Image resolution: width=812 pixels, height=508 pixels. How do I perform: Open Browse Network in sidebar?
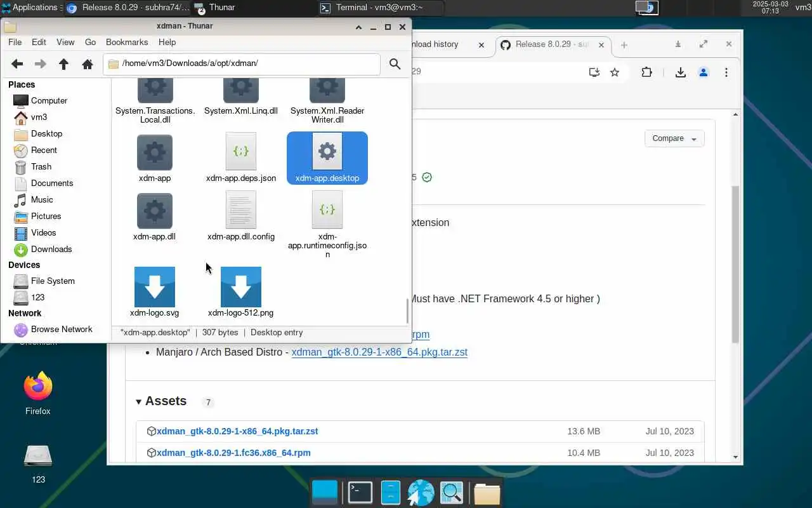62,329
